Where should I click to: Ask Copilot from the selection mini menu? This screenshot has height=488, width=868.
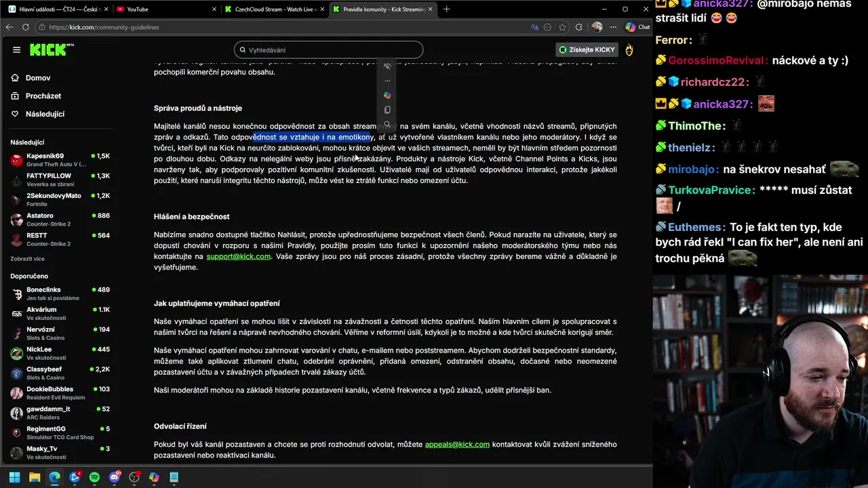point(387,96)
